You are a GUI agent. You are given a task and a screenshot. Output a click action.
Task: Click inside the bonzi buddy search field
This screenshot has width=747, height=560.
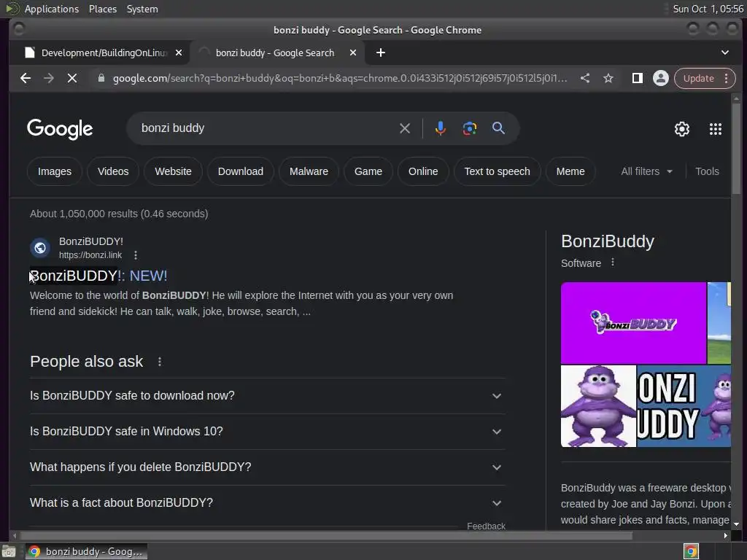coord(267,128)
